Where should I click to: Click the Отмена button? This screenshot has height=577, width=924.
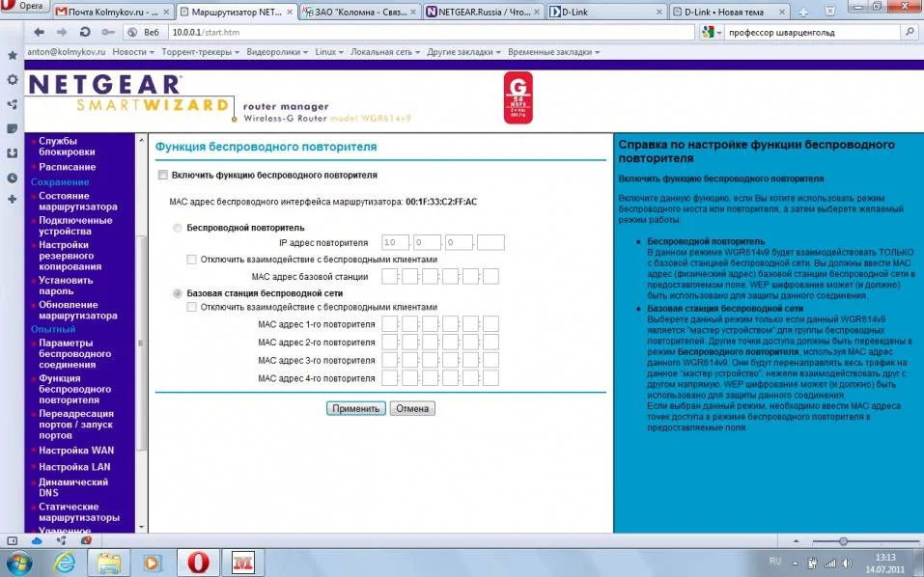(412, 408)
